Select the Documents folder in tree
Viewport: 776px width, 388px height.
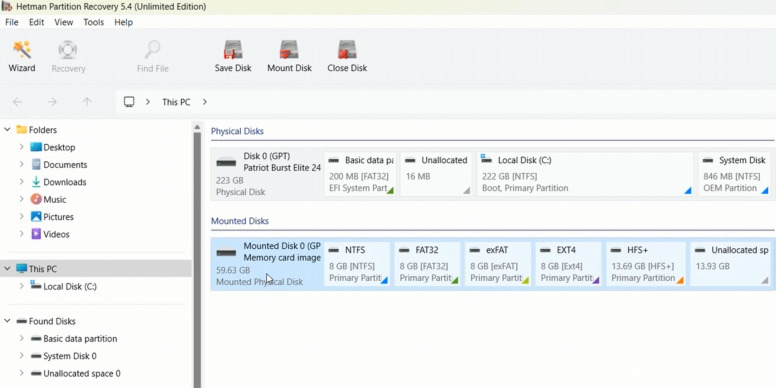[59, 165]
